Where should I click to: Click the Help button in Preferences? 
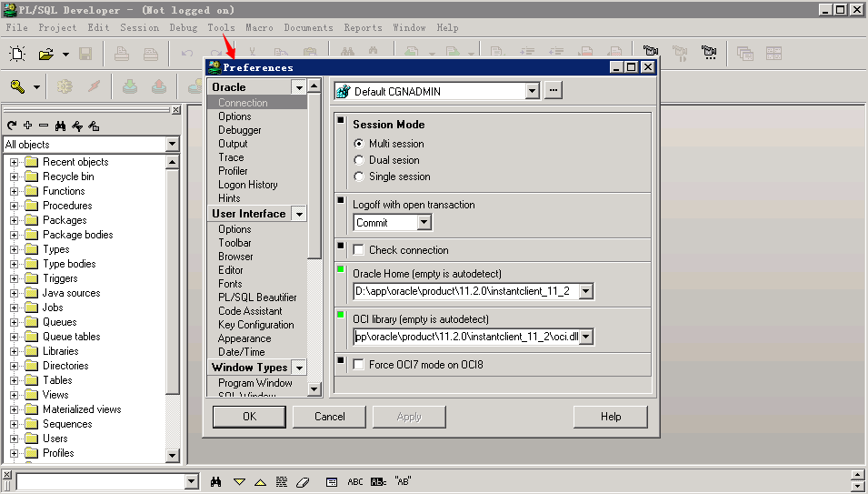[x=611, y=417]
